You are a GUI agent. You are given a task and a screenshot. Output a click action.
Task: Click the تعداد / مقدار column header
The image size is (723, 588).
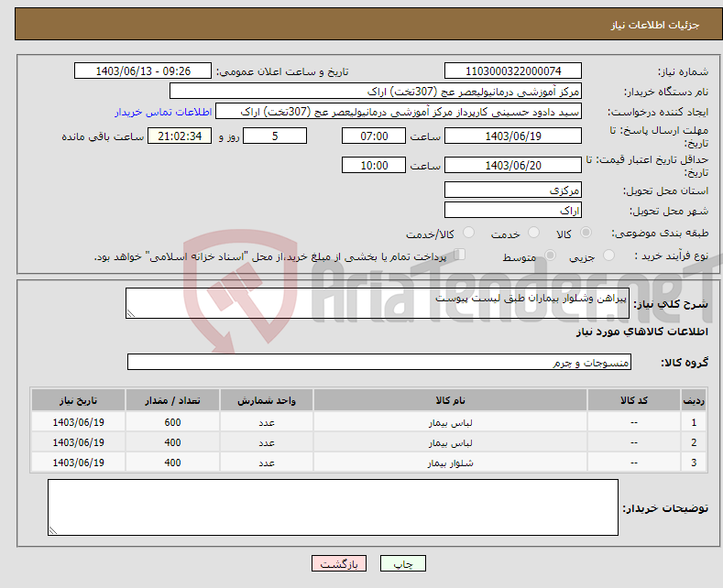point(172,400)
